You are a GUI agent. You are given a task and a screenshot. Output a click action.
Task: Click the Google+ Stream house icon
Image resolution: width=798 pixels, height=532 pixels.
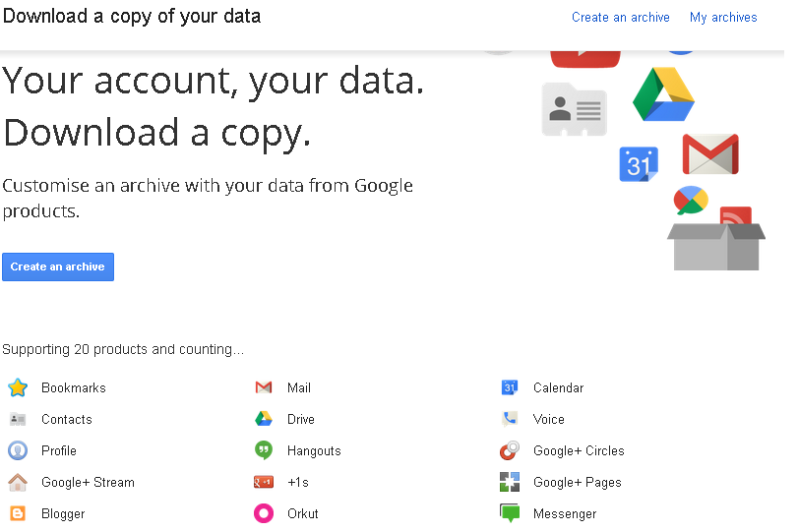[x=18, y=482]
